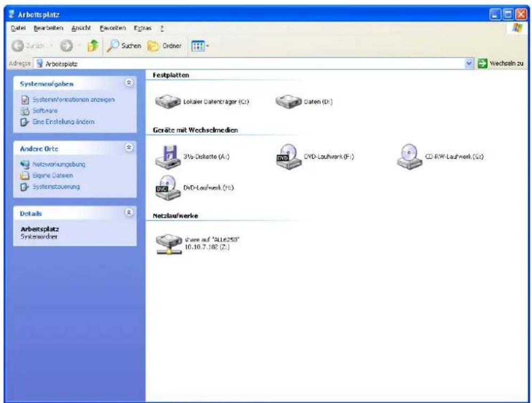Click the Software sidebar icon
The image size is (532, 403).
[25, 111]
